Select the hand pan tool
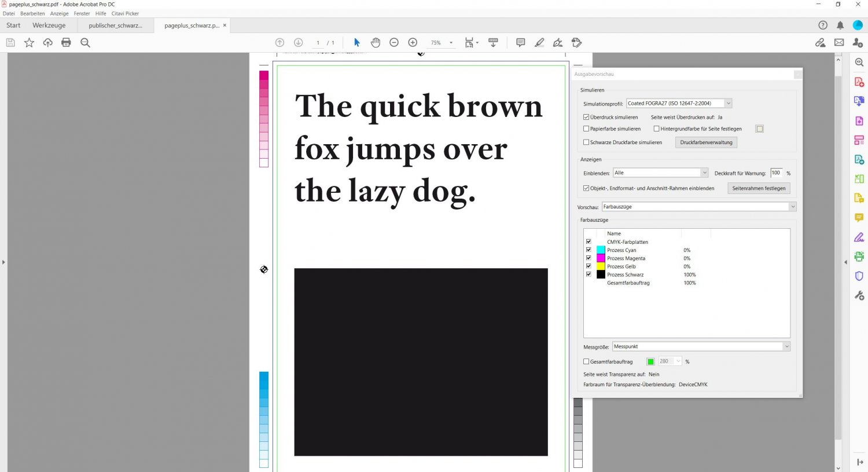The height and width of the screenshot is (472, 868). coord(376,42)
